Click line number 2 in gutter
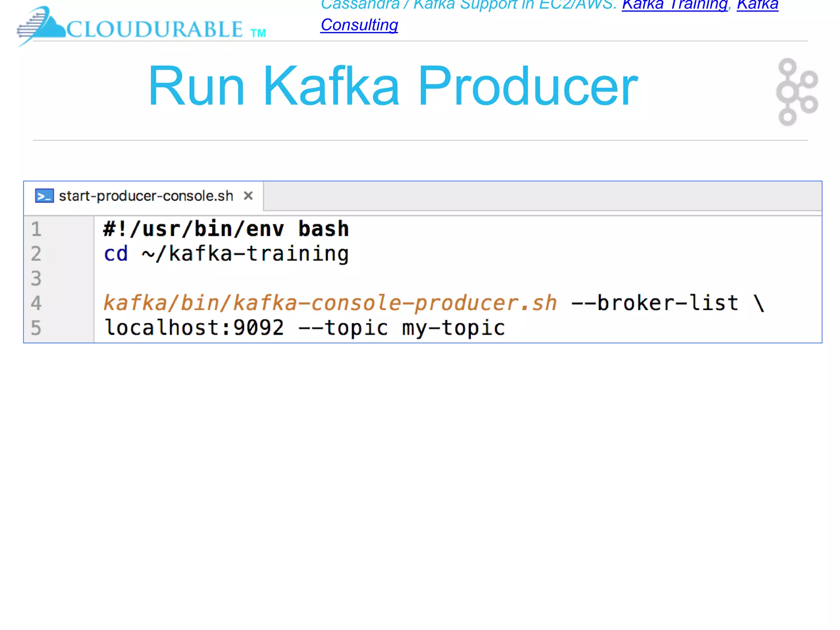The image size is (840, 630). [36, 253]
